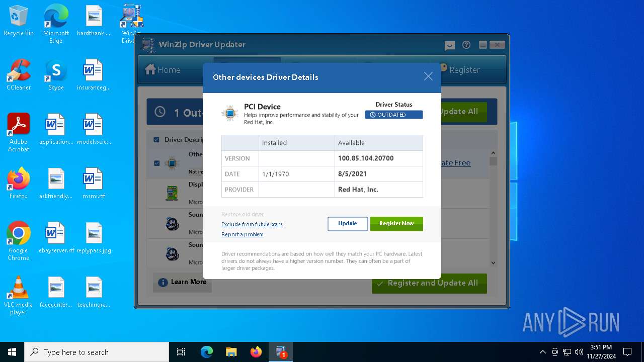Click the scroll down arrow in driver list
Viewport: 644px width, 362px height.
coord(493,262)
